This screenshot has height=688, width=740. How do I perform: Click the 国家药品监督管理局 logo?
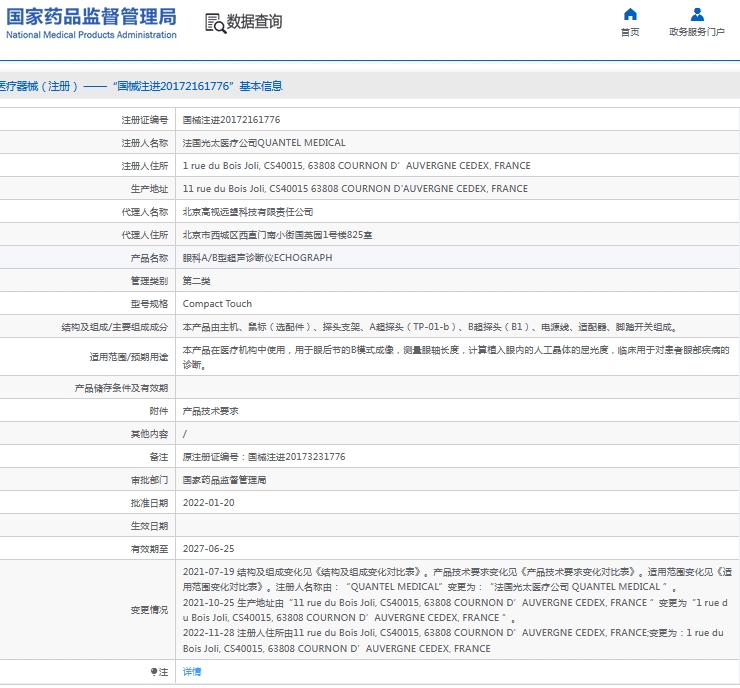coord(91,23)
